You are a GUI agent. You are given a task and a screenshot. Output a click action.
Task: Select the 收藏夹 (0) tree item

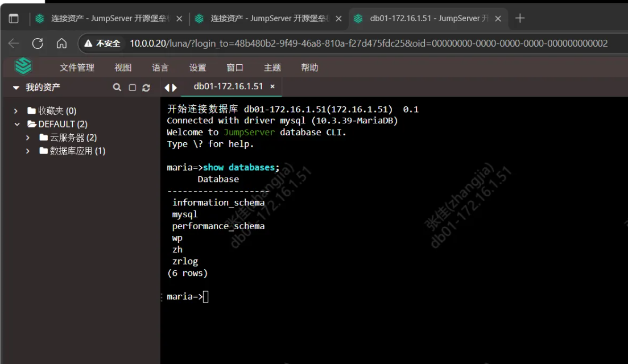52,111
